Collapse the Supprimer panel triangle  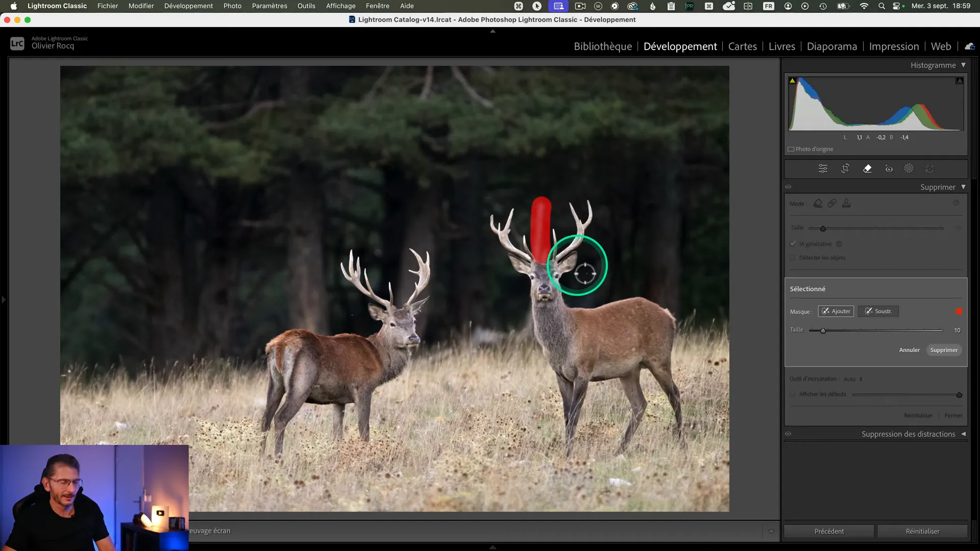(x=963, y=187)
